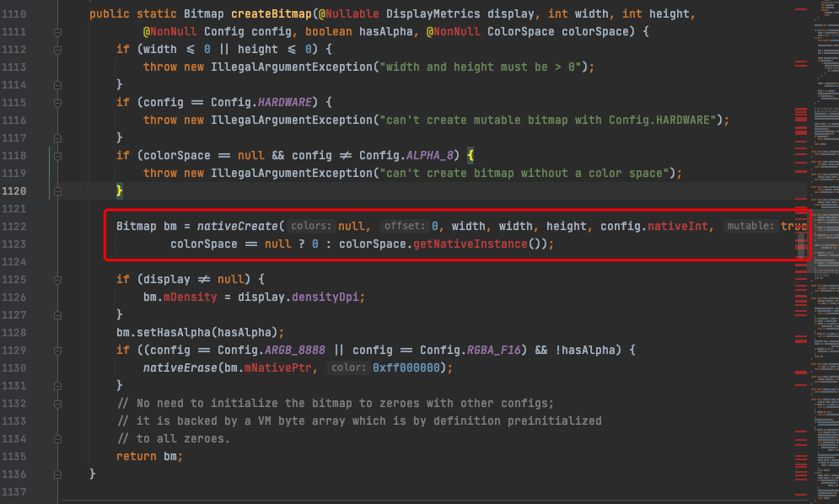Click line number 1135 in the gutter
Image resolution: width=839 pixels, height=504 pixels.
13,457
